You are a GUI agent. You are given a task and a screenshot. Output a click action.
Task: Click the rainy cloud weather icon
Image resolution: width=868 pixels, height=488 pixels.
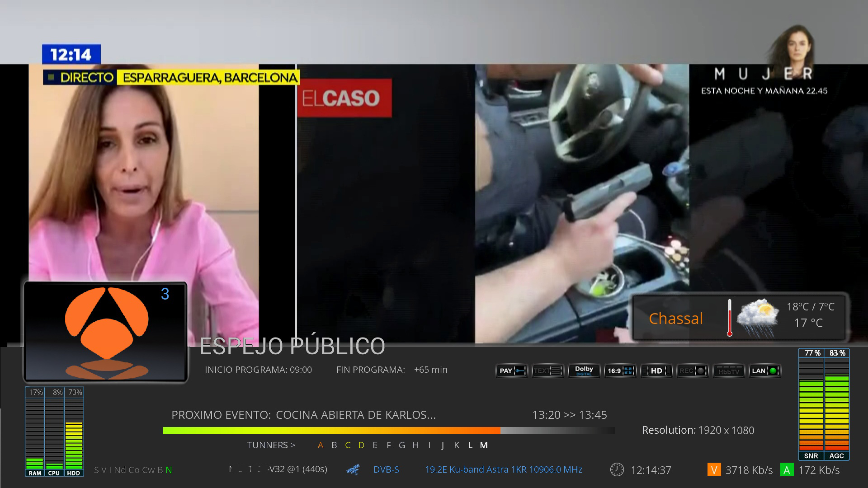coord(758,318)
